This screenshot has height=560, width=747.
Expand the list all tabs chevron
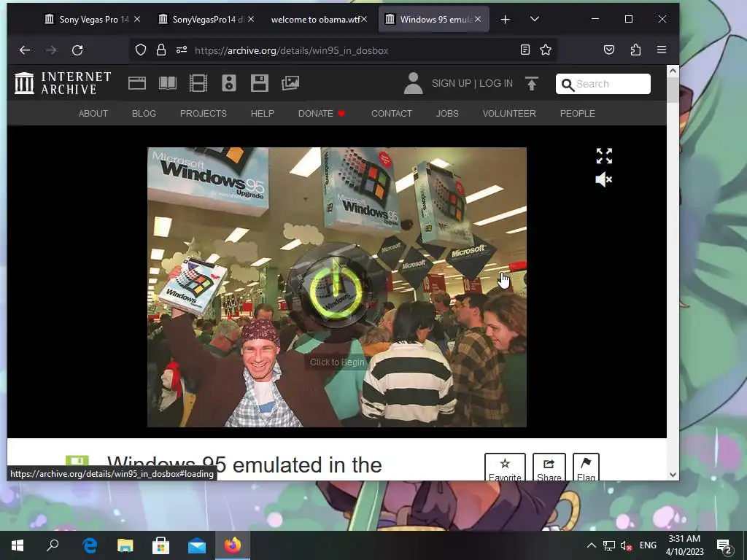click(x=535, y=20)
